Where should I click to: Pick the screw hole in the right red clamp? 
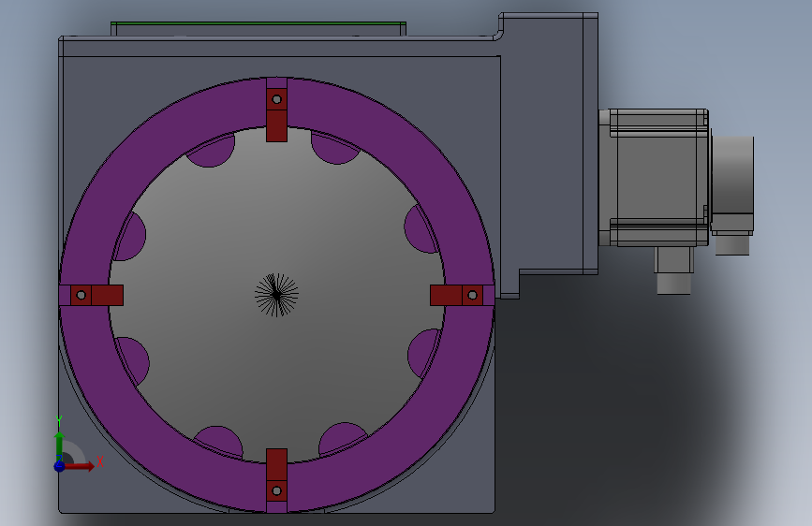(472, 295)
